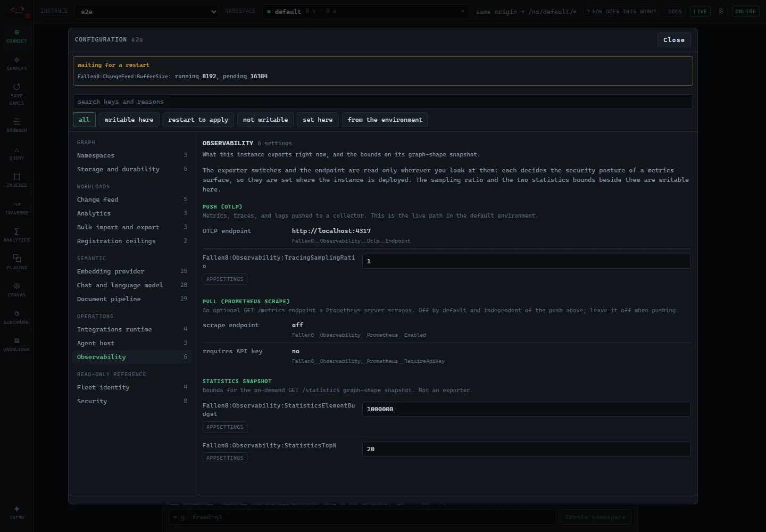Open the Connect sidebar icon
The width and height of the screenshot is (766, 532).
(x=16, y=36)
